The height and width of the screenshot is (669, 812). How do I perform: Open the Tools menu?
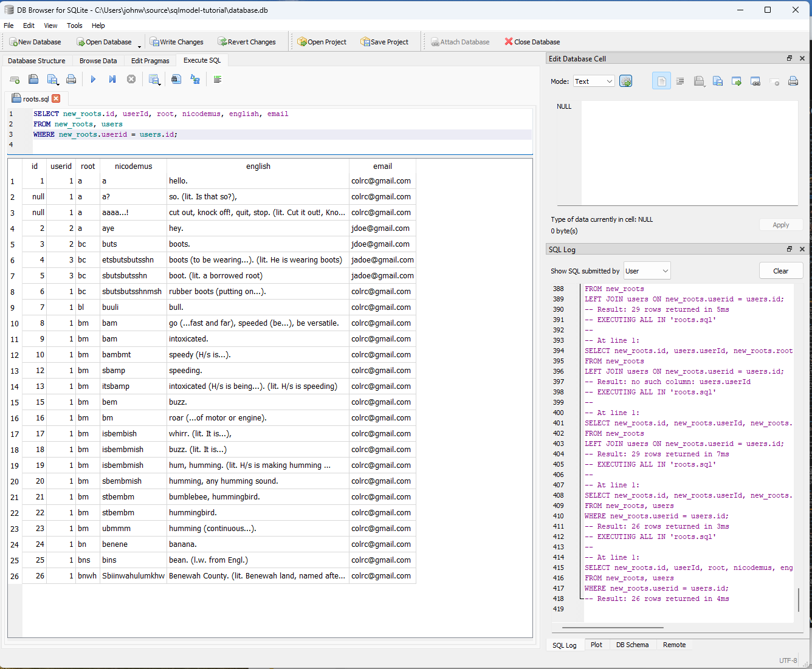click(75, 26)
